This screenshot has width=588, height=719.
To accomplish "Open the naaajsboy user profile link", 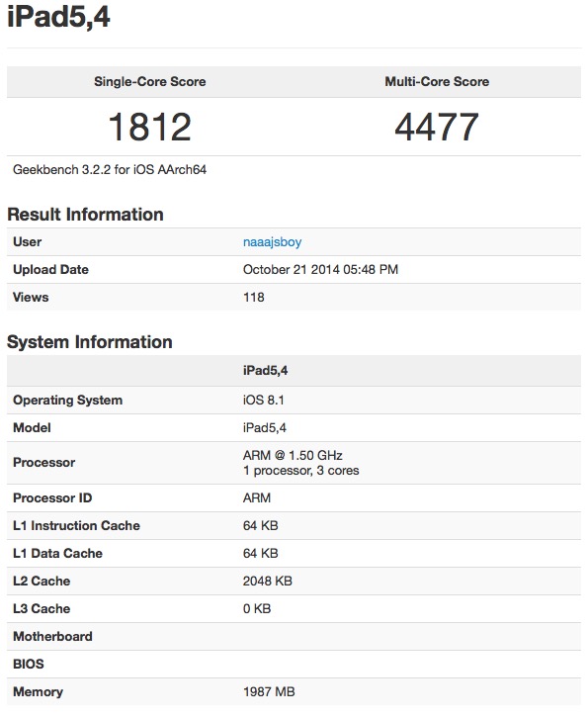I will (x=272, y=242).
